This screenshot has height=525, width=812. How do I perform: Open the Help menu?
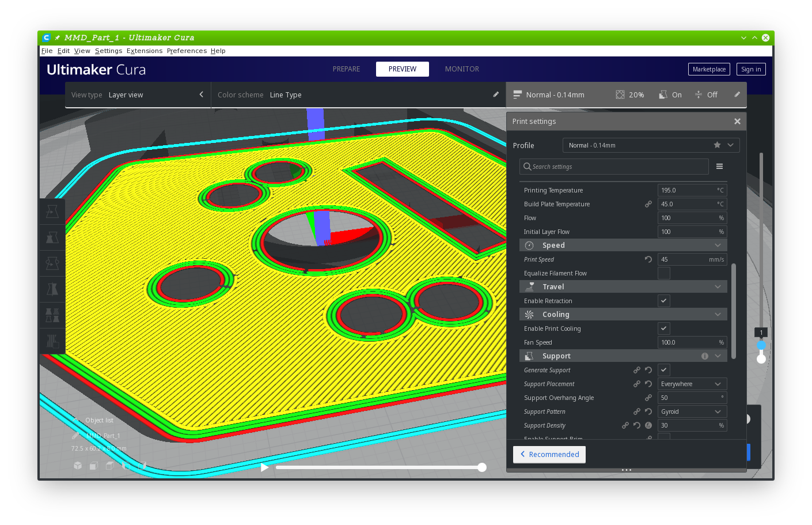218,51
